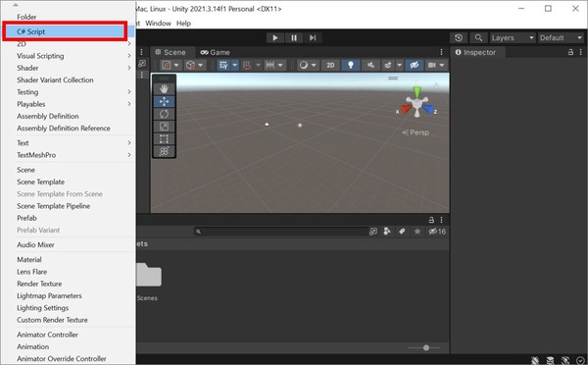The width and height of the screenshot is (588, 365).
Task: Select the Rotate tool
Action: click(164, 114)
